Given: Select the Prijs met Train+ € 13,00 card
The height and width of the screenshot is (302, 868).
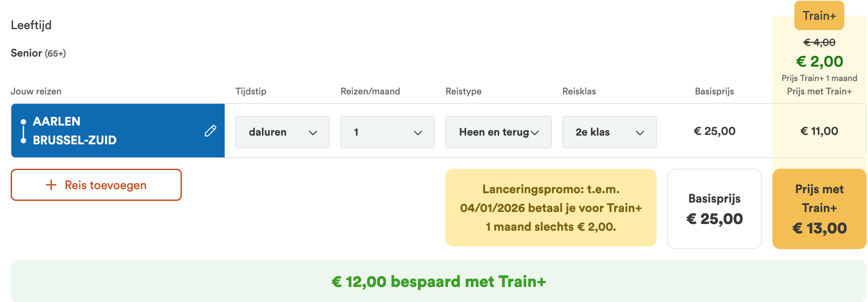Looking at the screenshot, I should 819,209.
